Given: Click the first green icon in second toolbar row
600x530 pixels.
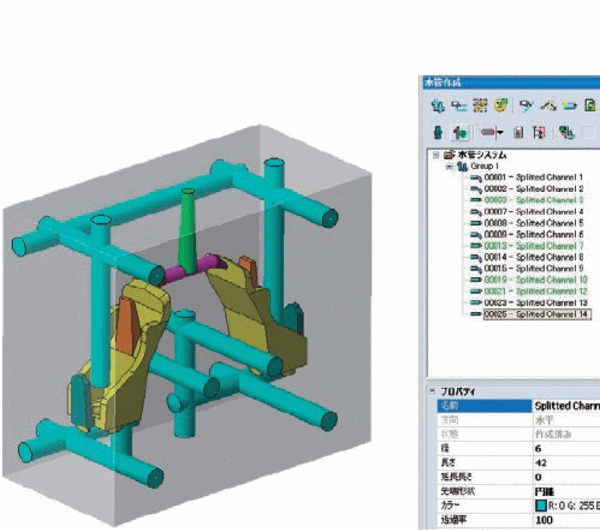Looking at the screenshot, I should pos(436,131).
